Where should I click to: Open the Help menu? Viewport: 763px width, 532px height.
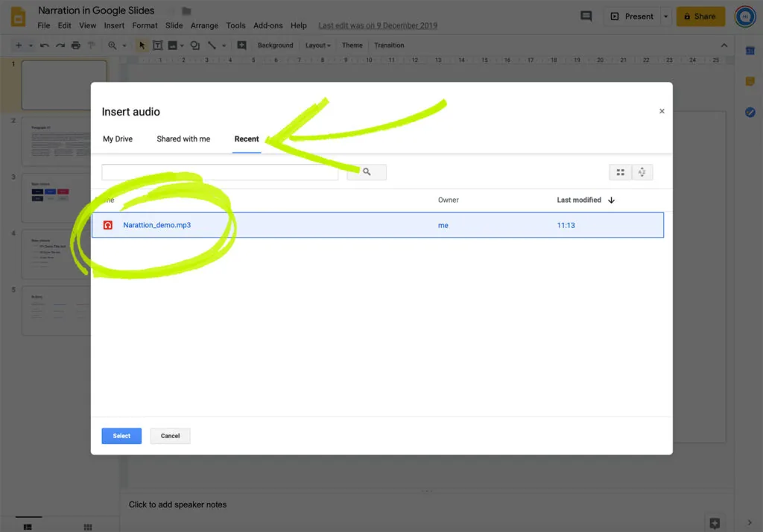coord(299,26)
